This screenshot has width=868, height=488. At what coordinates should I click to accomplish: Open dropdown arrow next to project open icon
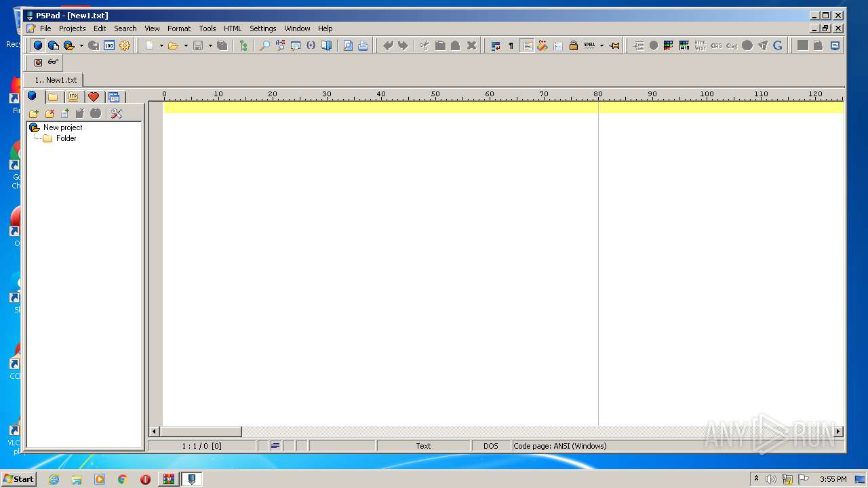81,45
